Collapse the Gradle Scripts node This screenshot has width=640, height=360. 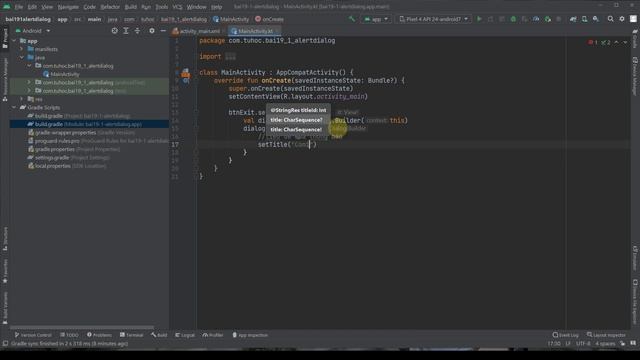pyautogui.click(x=14, y=107)
